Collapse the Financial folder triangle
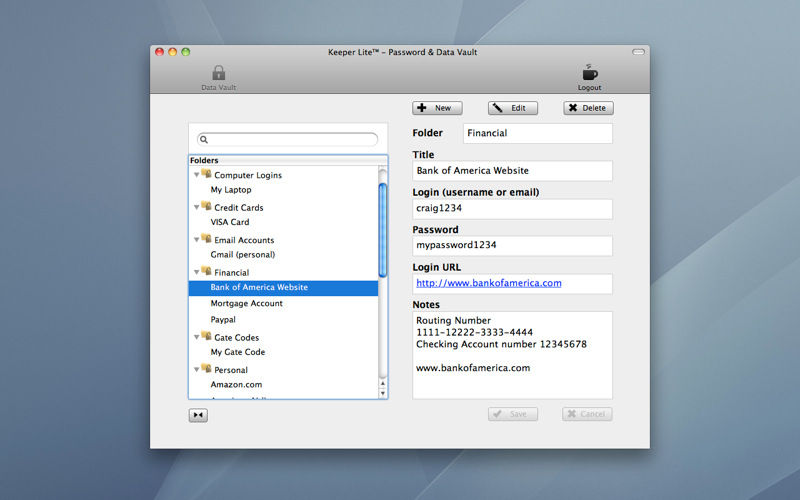The width and height of the screenshot is (800, 500). click(x=196, y=272)
